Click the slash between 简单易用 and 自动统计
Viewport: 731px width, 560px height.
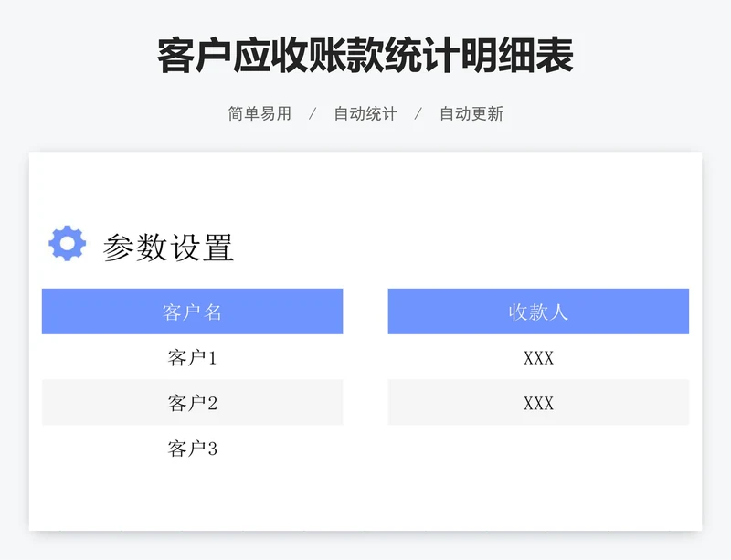pos(313,114)
